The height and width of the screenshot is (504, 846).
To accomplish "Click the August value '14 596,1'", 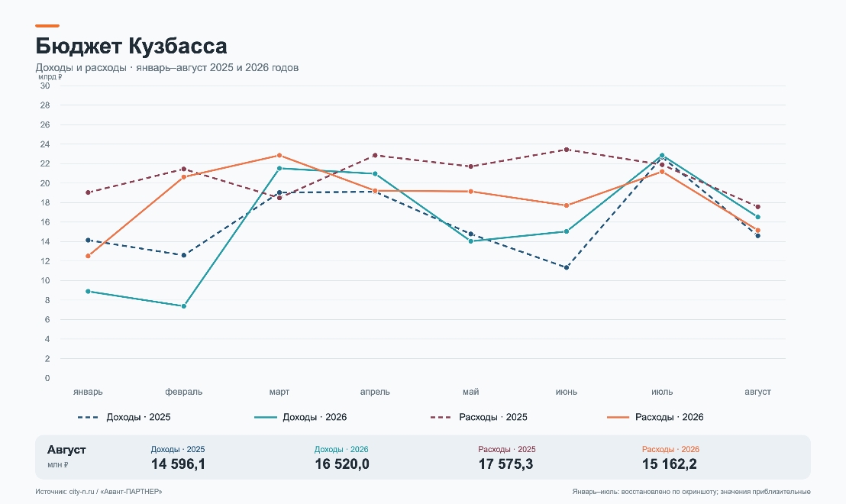I will click(x=178, y=464).
